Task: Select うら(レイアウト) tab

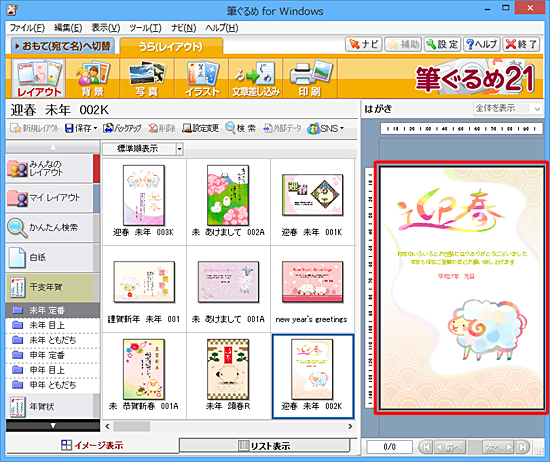Action: [x=171, y=47]
